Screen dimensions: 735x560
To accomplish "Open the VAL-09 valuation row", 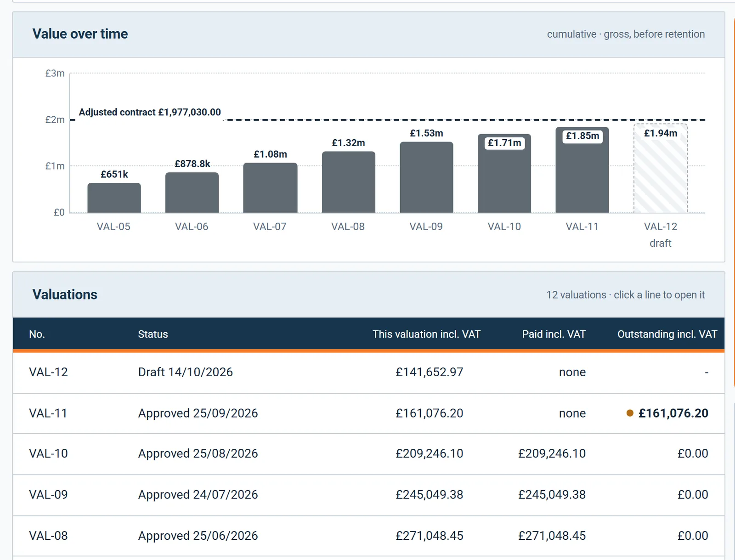I will point(368,495).
